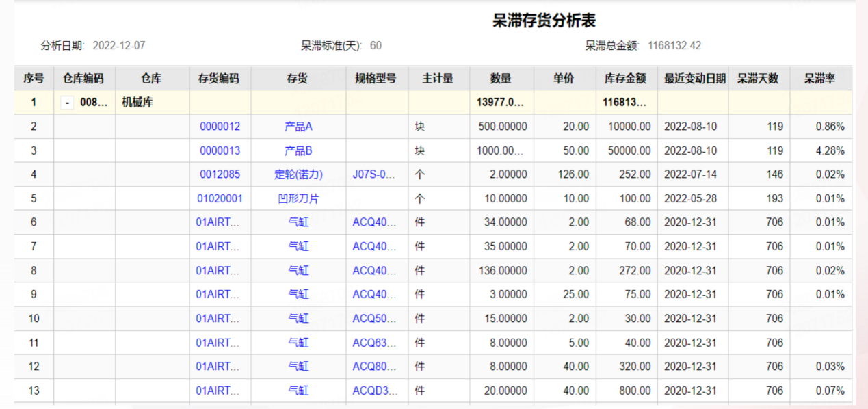The width and height of the screenshot is (868, 409).
Task: Click the ACQ50 specification link
Action: (374, 319)
